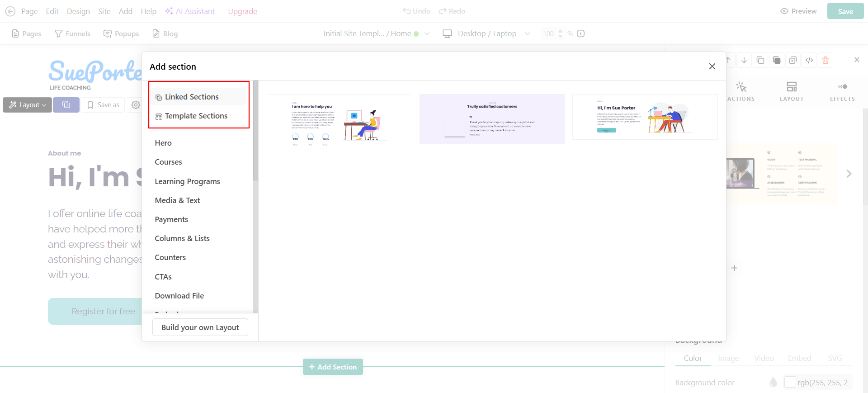
Task: Switch to the Color background tab
Action: [693, 358]
